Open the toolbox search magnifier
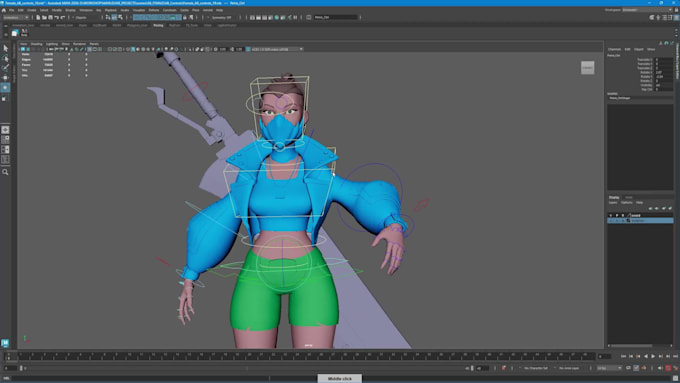 (x=5, y=172)
